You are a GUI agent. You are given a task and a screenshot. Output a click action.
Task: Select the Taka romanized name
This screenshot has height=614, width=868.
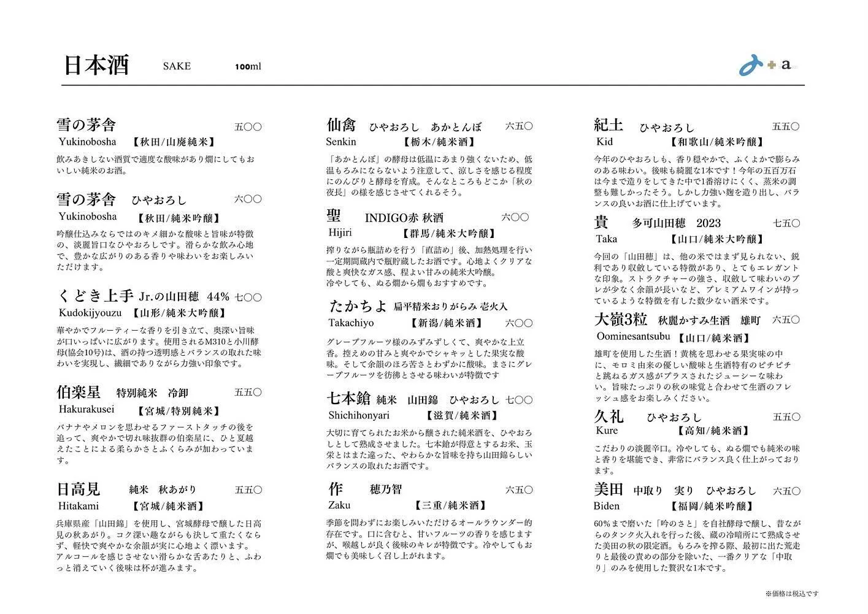[606, 239]
